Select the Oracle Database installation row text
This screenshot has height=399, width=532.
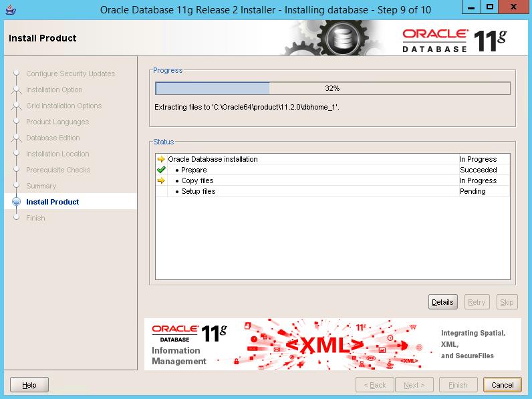click(213, 159)
